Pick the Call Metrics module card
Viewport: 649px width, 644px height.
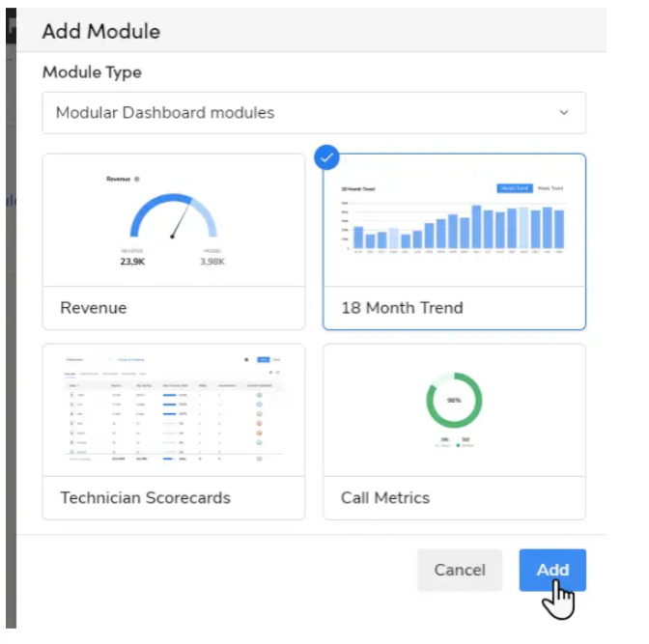point(454,432)
